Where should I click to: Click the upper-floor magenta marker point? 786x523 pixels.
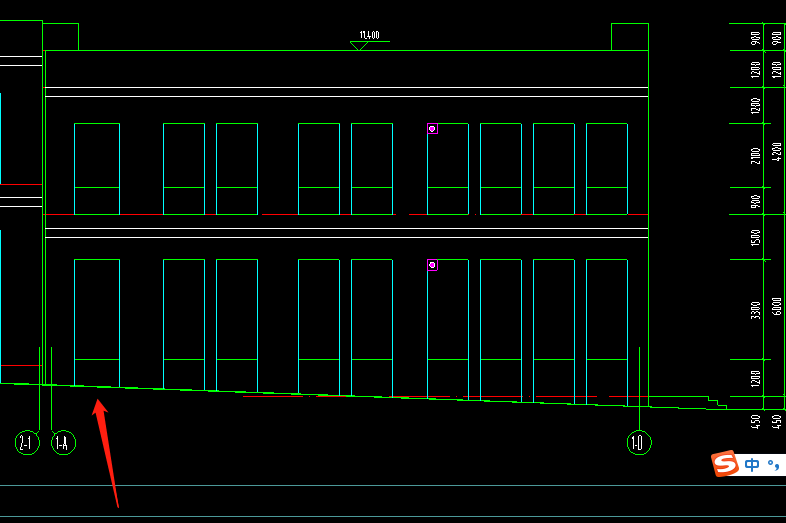pos(432,129)
